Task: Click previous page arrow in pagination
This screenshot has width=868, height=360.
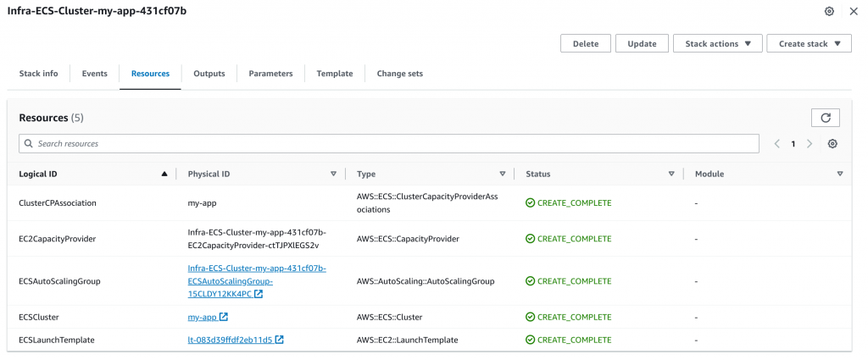Action: pyautogui.click(x=776, y=144)
